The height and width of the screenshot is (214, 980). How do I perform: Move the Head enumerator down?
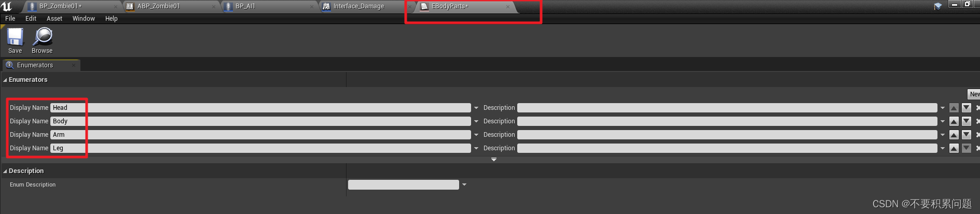pyautogui.click(x=966, y=108)
